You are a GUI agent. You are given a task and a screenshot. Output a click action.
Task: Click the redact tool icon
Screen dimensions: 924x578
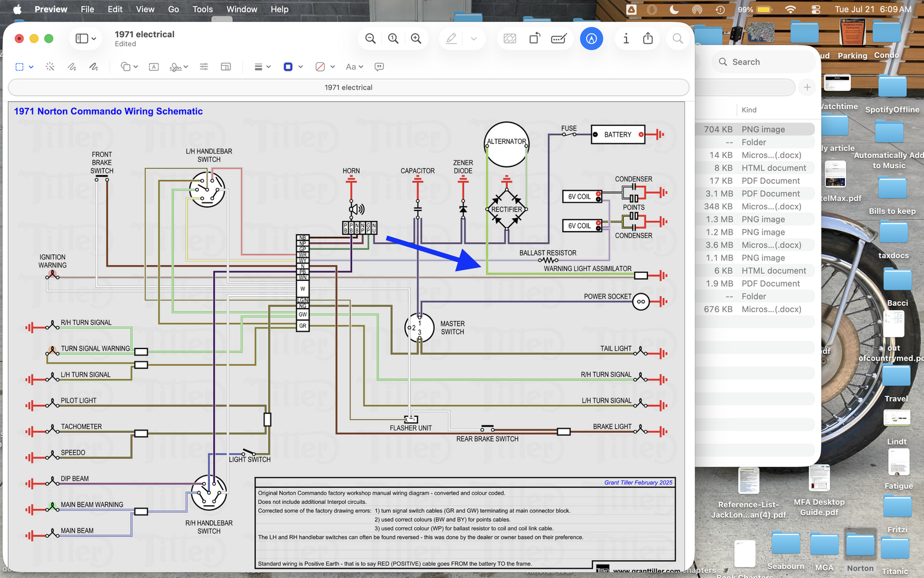[510, 39]
